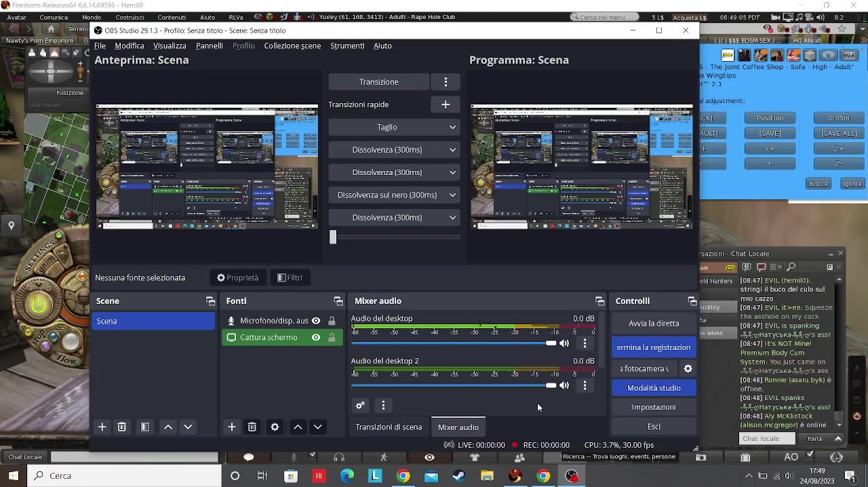Image resolution: width=868 pixels, height=487 pixels.
Task: Mute the Audio del desktop speaker icon
Action: click(x=564, y=343)
